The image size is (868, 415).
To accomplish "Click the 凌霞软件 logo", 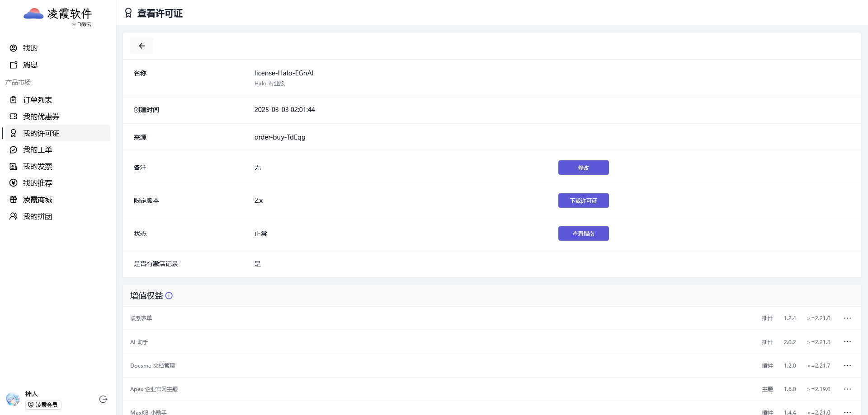I will click(58, 16).
